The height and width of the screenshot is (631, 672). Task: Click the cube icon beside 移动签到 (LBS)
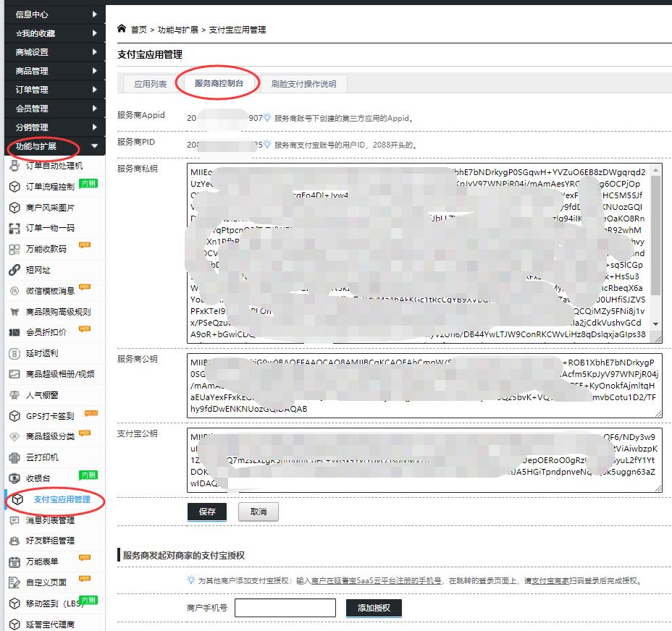pyautogui.click(x=14, y=604)
